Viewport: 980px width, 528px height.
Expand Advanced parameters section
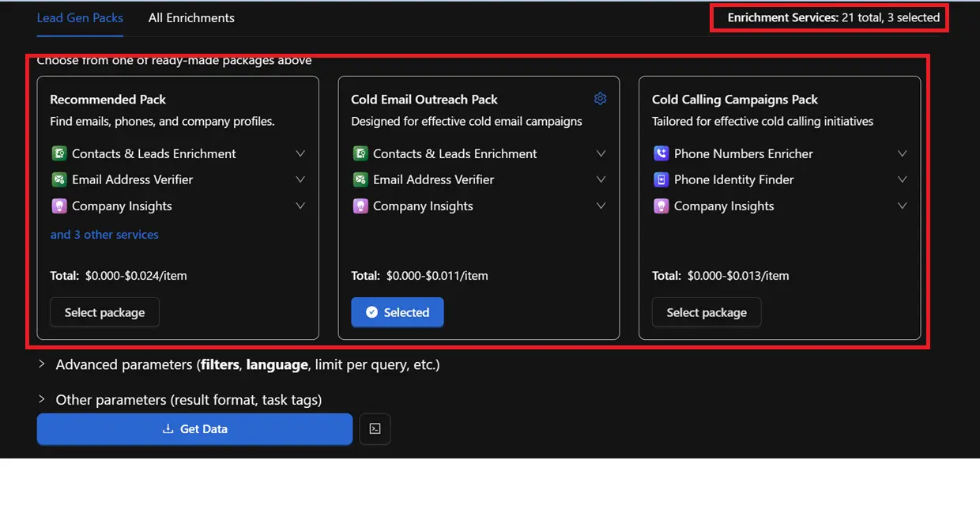(42, 364)
